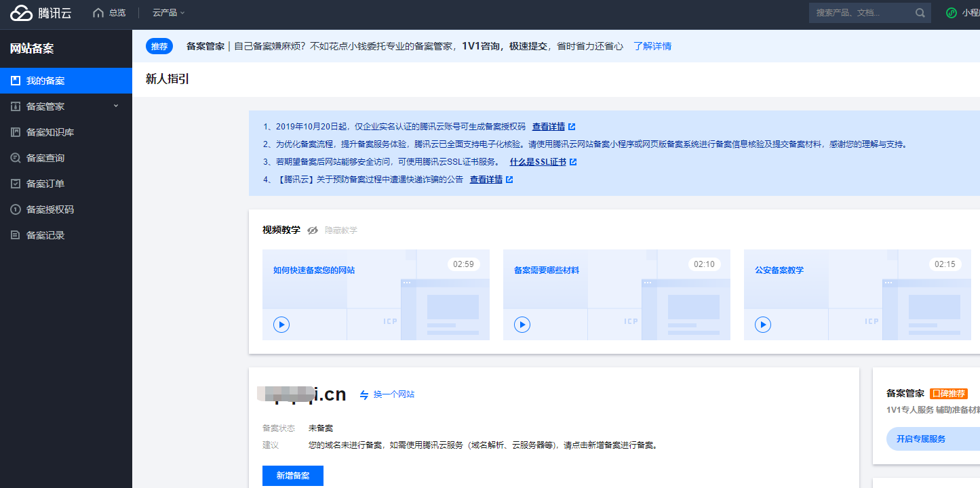The image size is (980, 488).
Task: Expand the 云产品 dropdown
Action: 168,13
